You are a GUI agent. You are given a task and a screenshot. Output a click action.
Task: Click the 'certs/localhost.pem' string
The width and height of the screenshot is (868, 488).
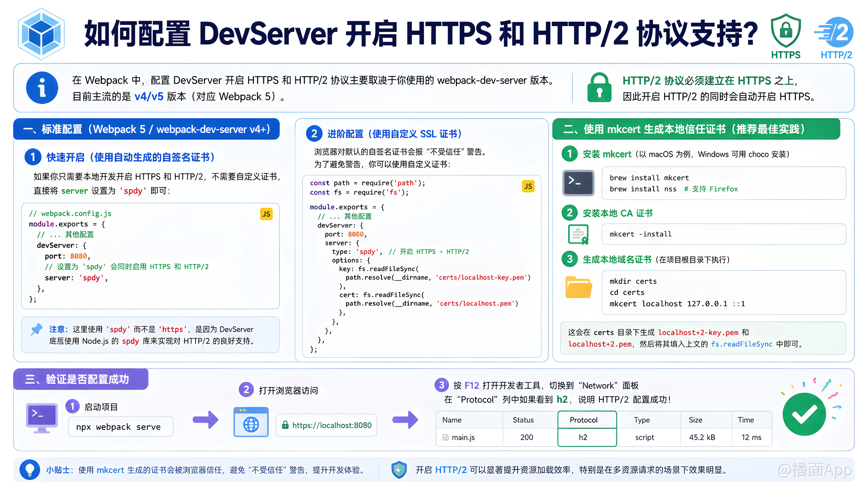click(x=475, y=303)
